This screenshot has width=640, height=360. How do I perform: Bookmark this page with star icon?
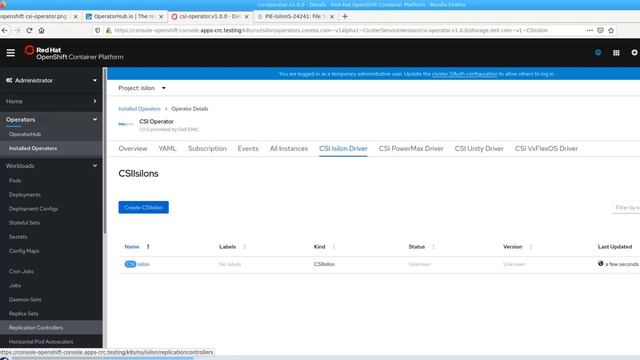[x=611, y=30]
